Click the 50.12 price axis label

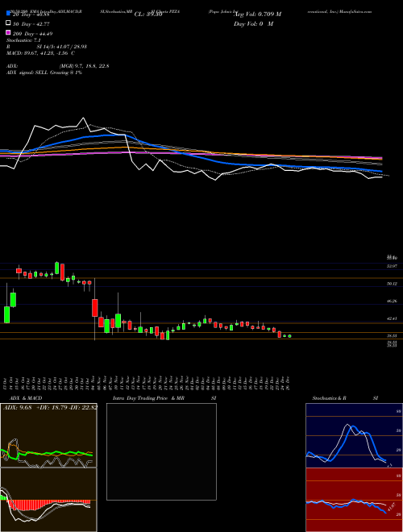(x=392, y=284)
